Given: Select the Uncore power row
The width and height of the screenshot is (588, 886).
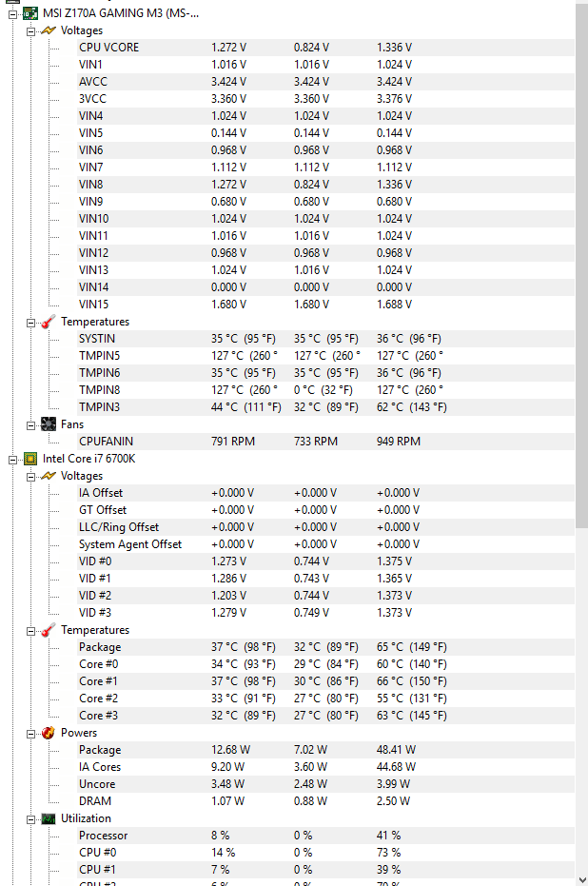Looking at the screenshot, I should coord(326,784).
